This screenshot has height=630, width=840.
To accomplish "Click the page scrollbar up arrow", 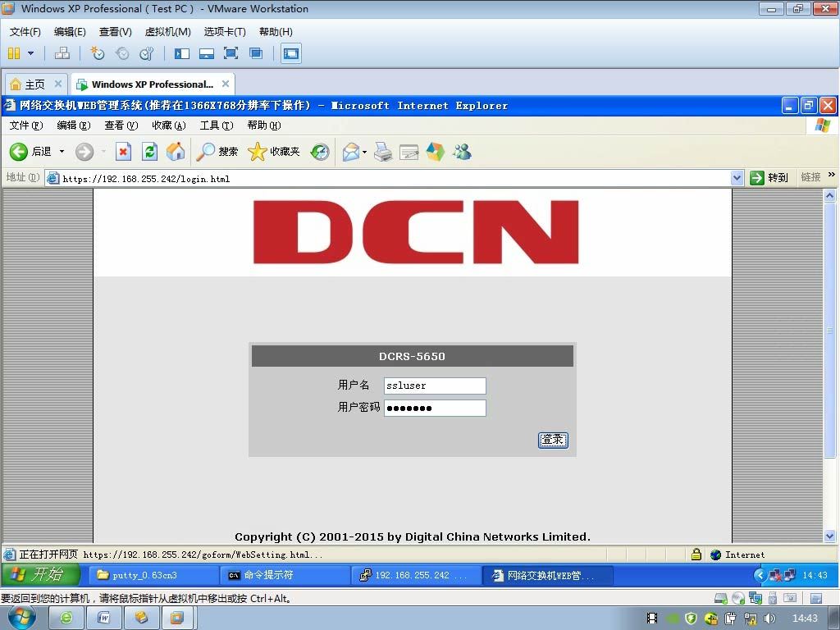I will (x=830, y=195).
